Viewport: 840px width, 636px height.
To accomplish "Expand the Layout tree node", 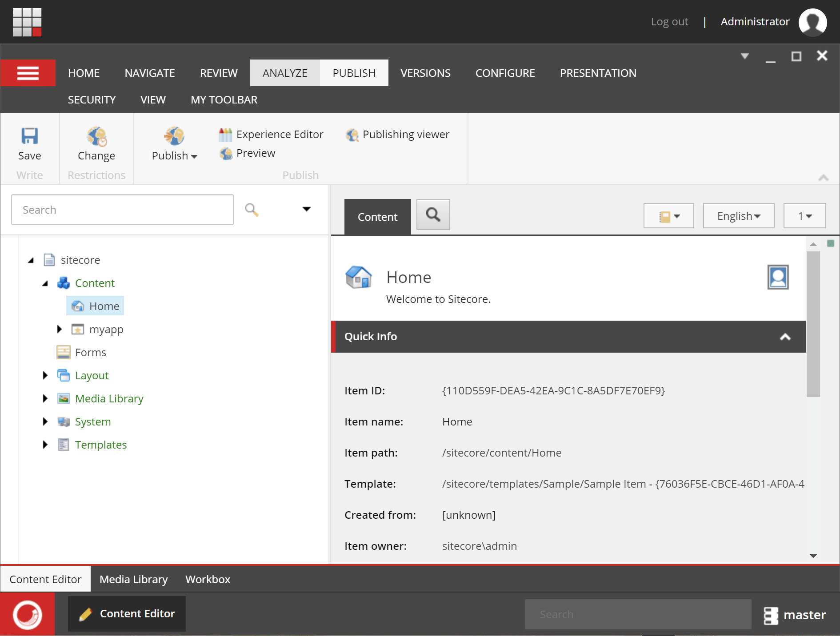I will (45, 375).
